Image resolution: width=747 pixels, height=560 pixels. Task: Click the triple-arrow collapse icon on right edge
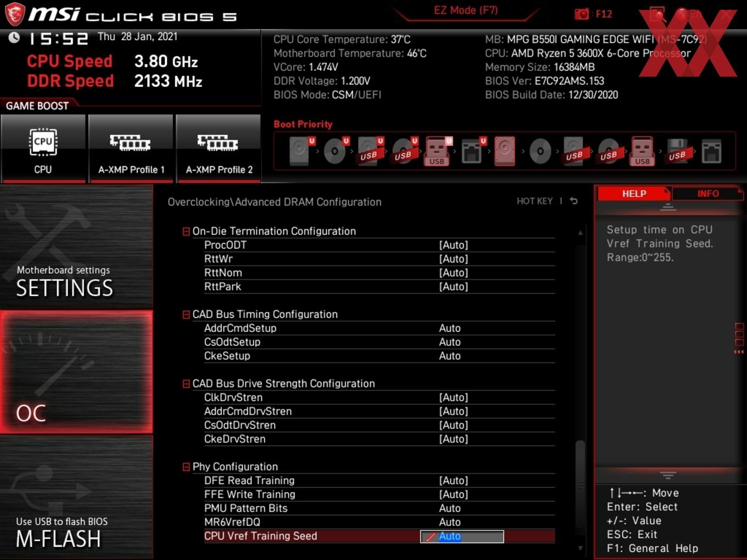coord(739,352)
